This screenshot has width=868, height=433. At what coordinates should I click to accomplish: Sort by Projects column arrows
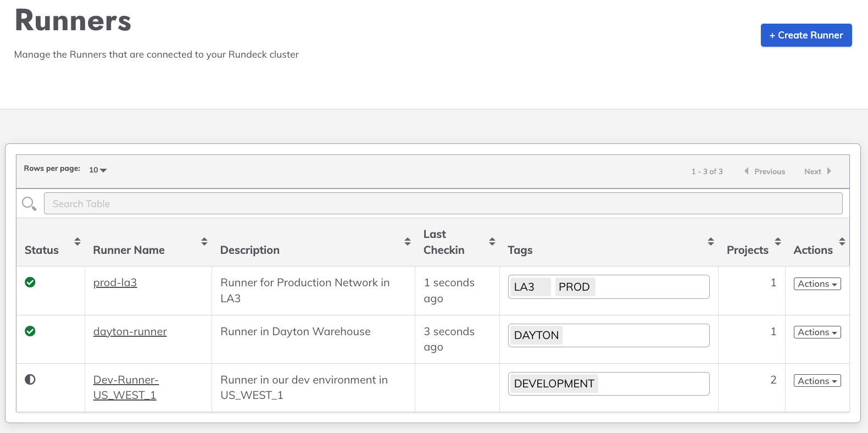pyautogui.click(x=778, y=242)
